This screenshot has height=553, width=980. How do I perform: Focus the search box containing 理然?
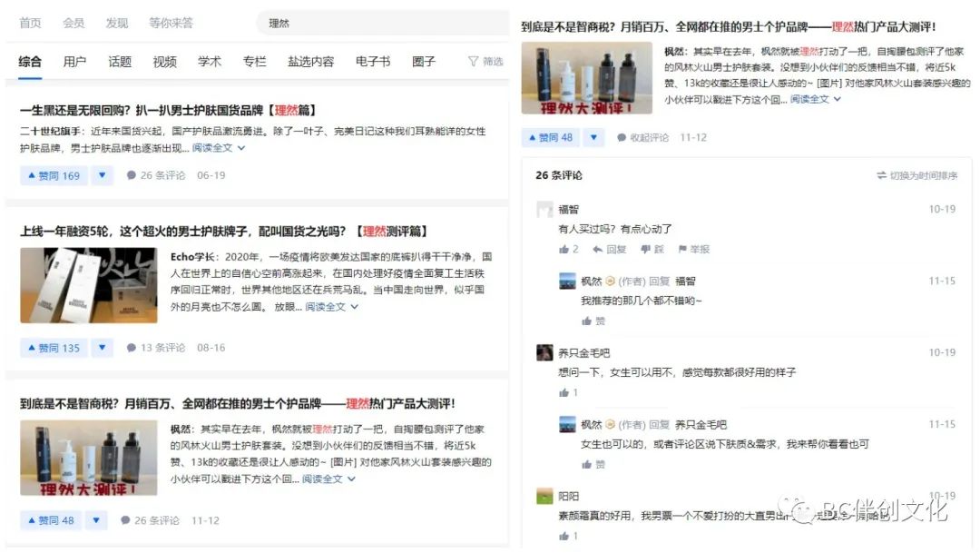tap(383, 23)
